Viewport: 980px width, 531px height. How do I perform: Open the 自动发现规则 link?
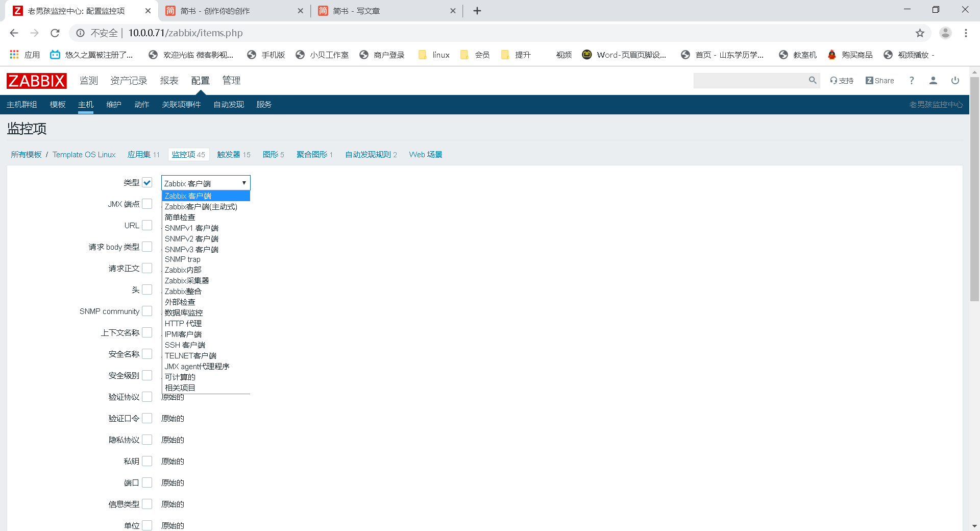[368, 155]
